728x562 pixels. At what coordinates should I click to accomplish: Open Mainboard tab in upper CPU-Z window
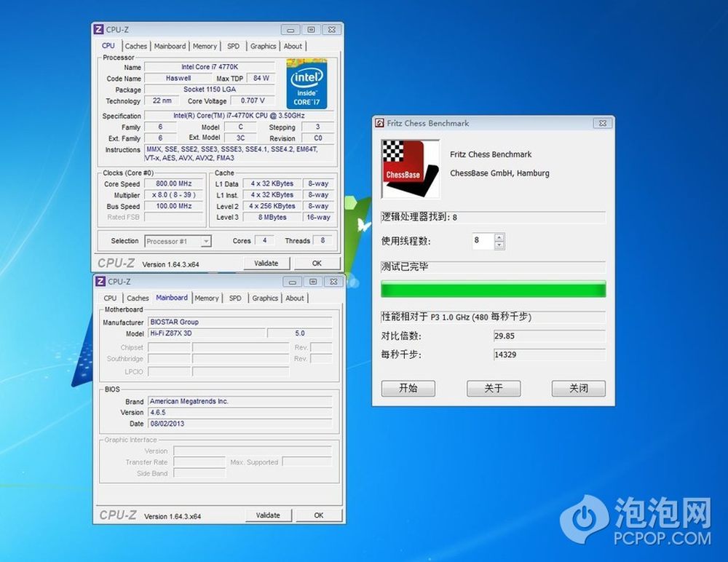tap(170, 46)
